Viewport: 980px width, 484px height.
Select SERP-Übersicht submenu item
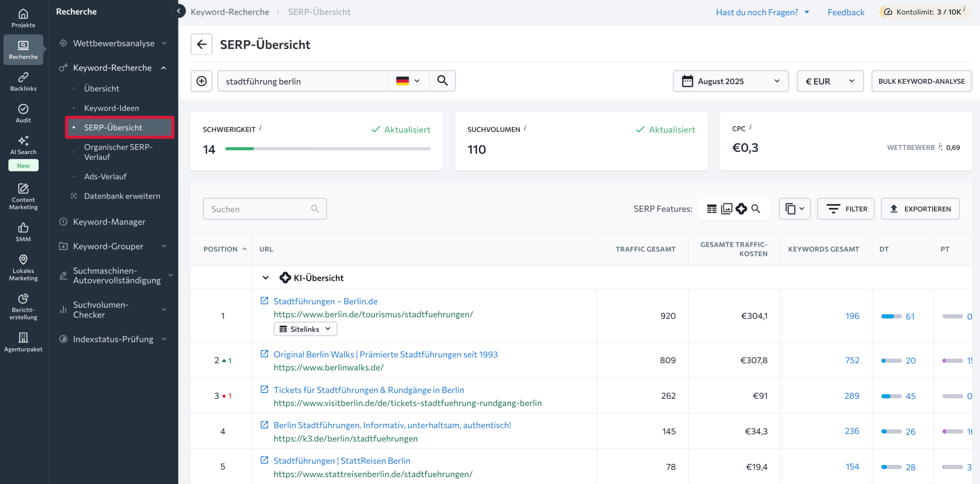(120, 127)
